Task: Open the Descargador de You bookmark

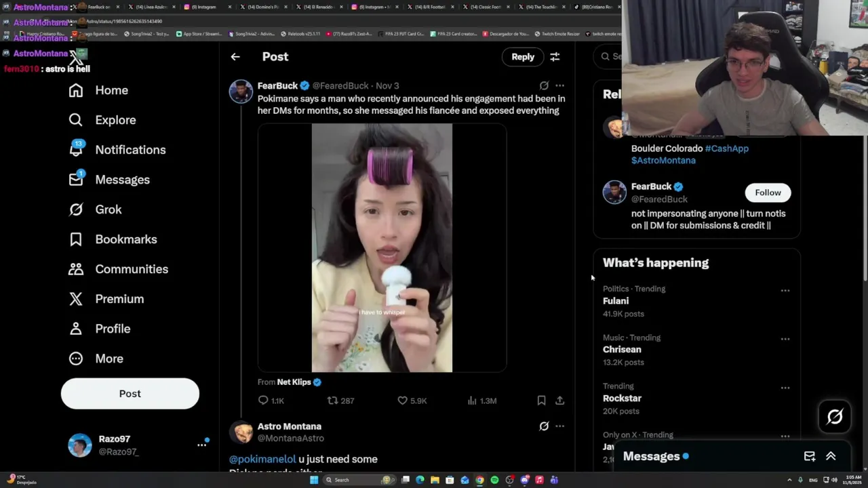Action: click(x=506, y=33)
